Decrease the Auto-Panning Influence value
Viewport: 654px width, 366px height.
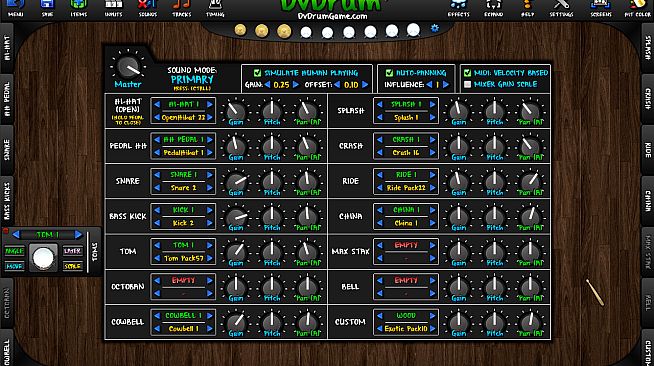click(429, 85)
